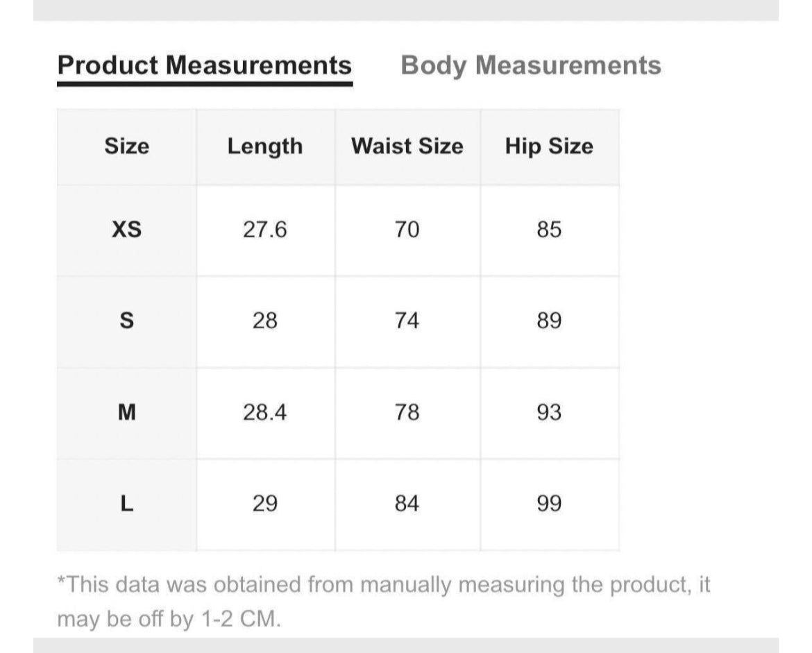Click the Size column header
Viewport: 812px width, 653px height.
pyautogui.click(x=126, y=146)
